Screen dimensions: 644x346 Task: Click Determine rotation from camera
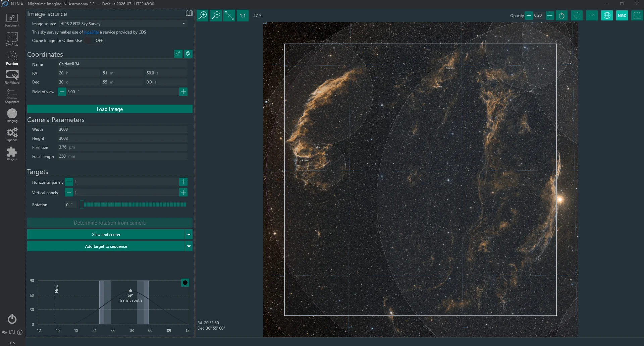click(110, 223)
